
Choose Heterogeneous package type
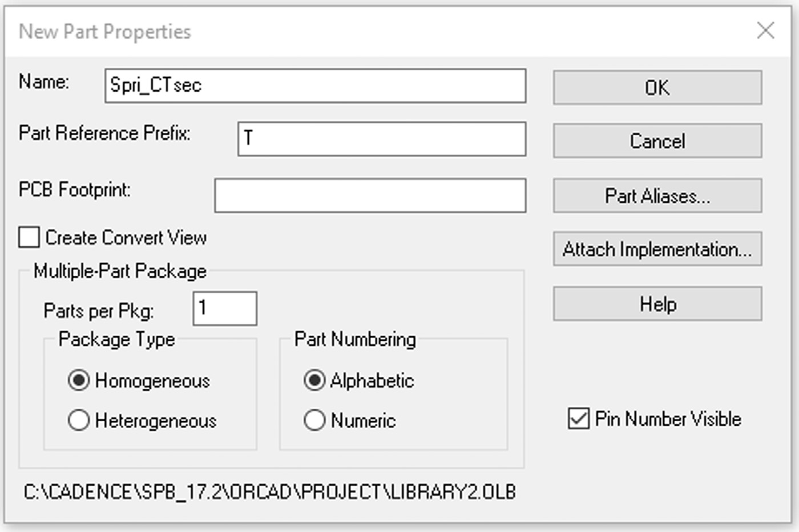tap(79, 420)
